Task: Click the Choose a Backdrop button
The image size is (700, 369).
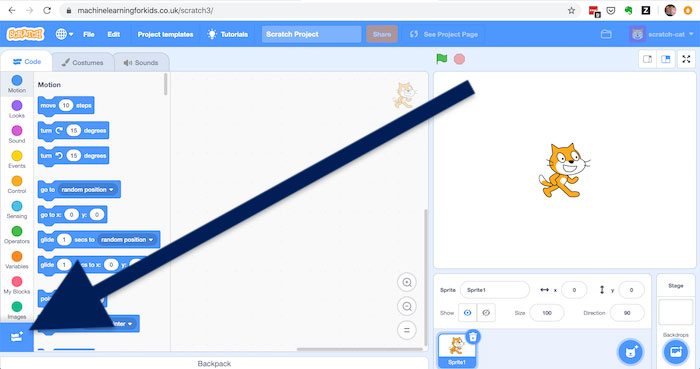Action: (x=676, y=352)
